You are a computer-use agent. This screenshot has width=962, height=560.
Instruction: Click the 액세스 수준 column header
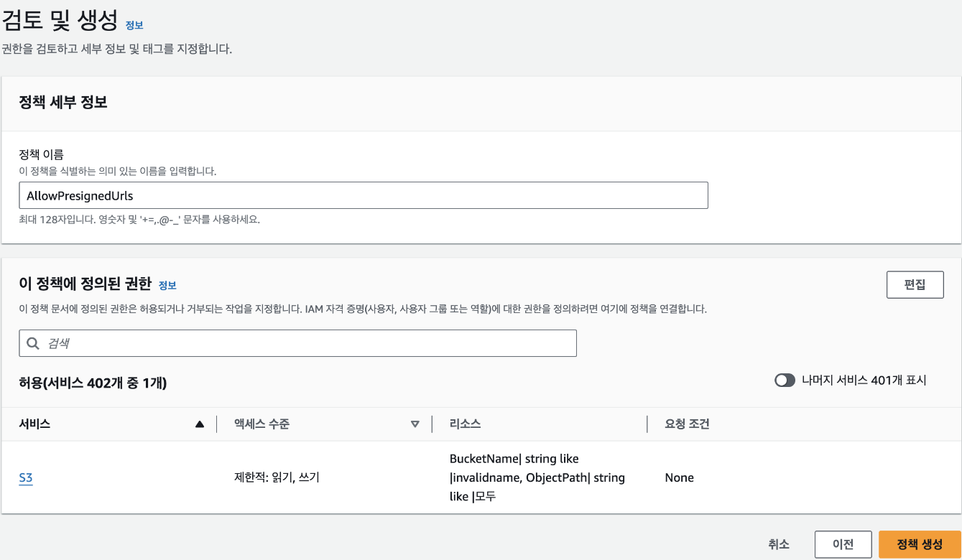click(262, 424)
